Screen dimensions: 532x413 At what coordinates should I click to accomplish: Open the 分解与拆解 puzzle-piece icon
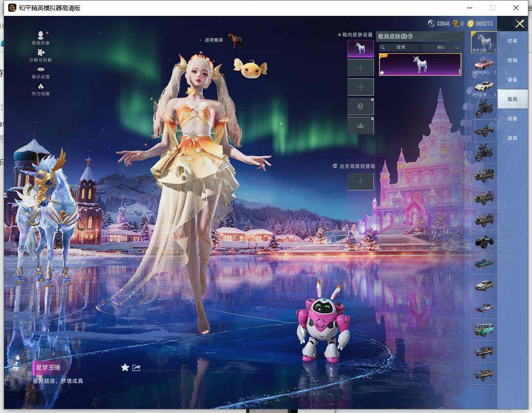(41, 52)
